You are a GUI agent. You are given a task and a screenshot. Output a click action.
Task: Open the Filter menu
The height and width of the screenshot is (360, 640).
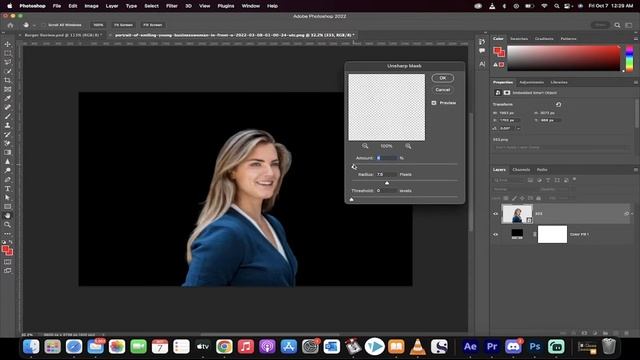click(171, 6)
